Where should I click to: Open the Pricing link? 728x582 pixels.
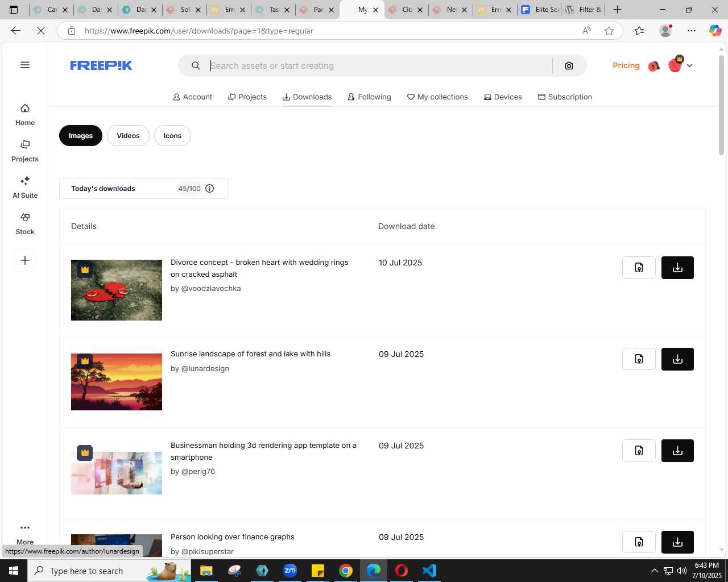626,66
